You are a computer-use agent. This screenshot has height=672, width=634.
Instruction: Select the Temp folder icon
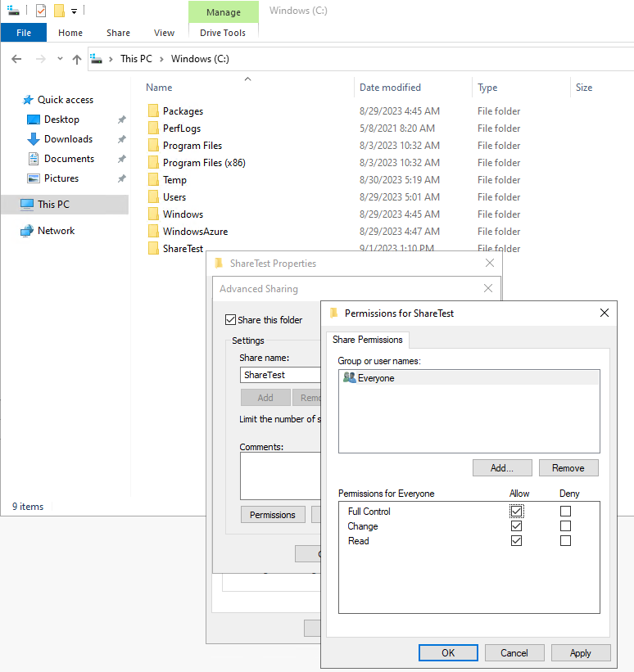(153, 179)
